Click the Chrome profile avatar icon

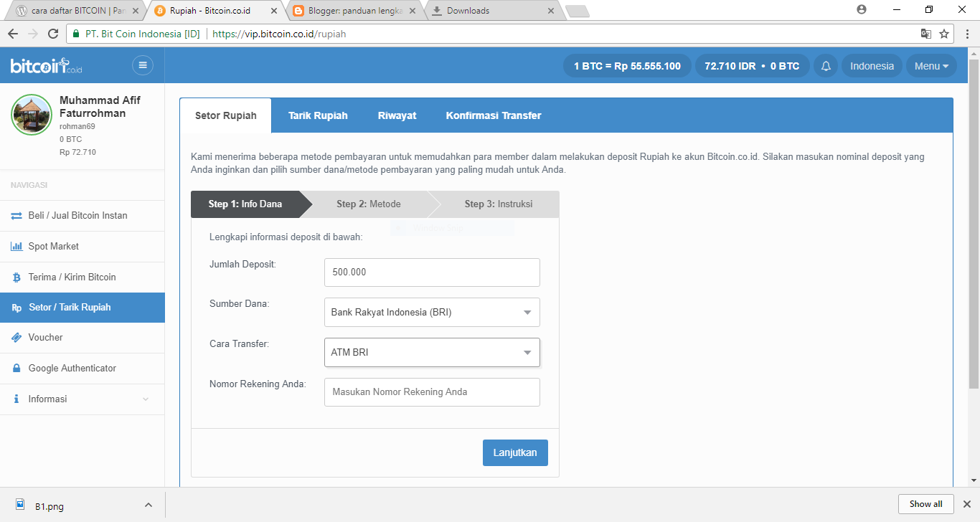(x=862, y=9)
